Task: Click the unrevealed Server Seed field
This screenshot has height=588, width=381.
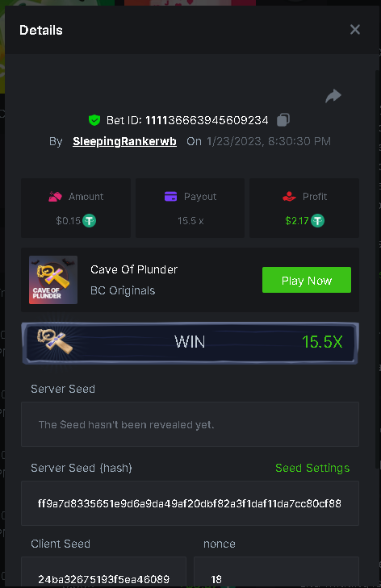Action: pyautogui.click(x=190, y=424)
